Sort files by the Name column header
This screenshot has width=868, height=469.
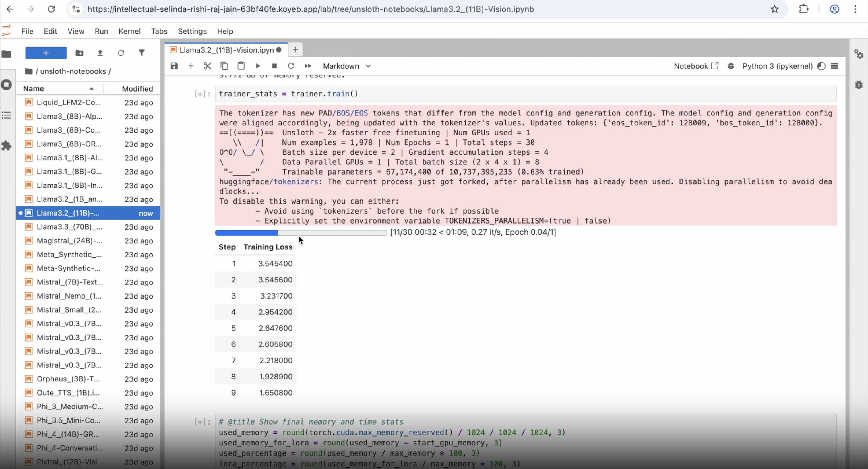point(34,89)
